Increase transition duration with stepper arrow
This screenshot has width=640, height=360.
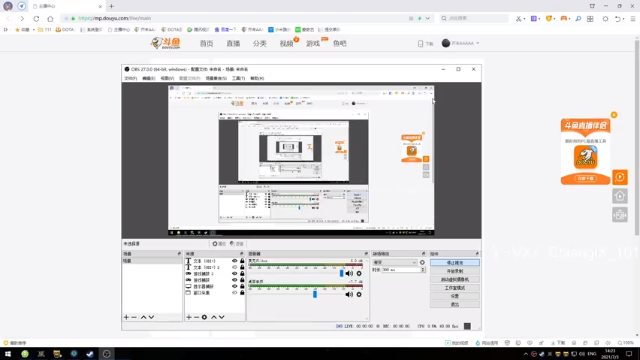(423, 269)
